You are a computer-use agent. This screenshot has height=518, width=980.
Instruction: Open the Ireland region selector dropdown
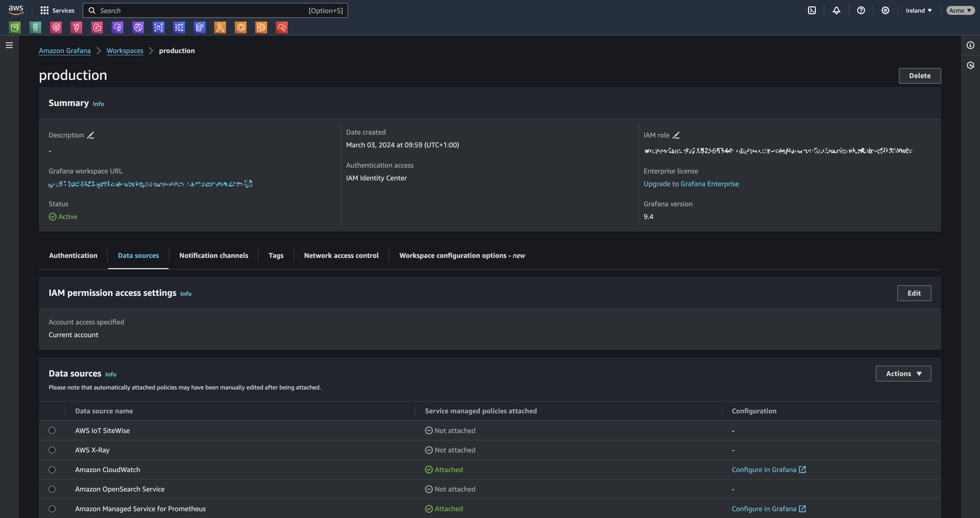tap(919, 10)
